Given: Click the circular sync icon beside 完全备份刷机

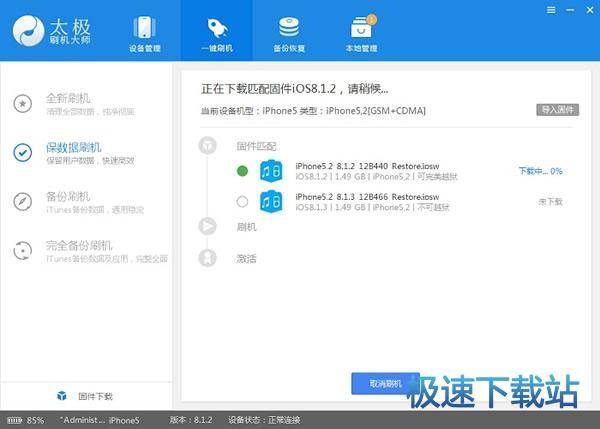Looking at the screenshot, I should [x=23, y=251].
